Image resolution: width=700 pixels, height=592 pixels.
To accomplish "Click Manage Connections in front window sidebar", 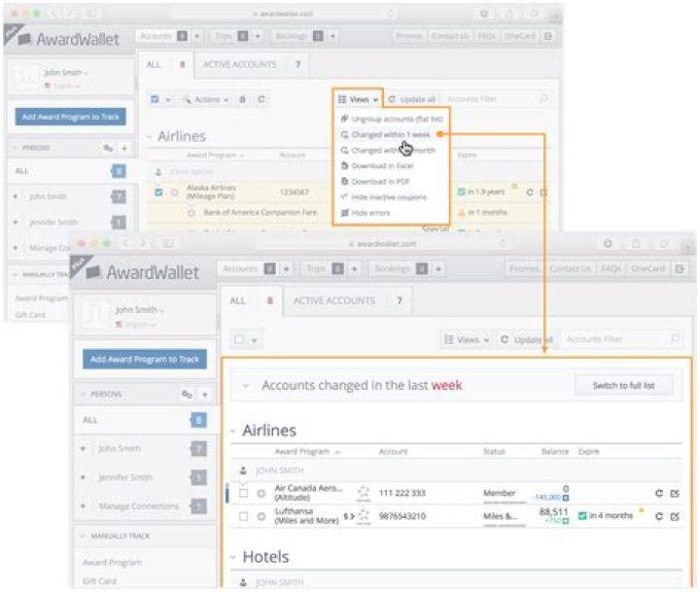I will tap(138, 506).
